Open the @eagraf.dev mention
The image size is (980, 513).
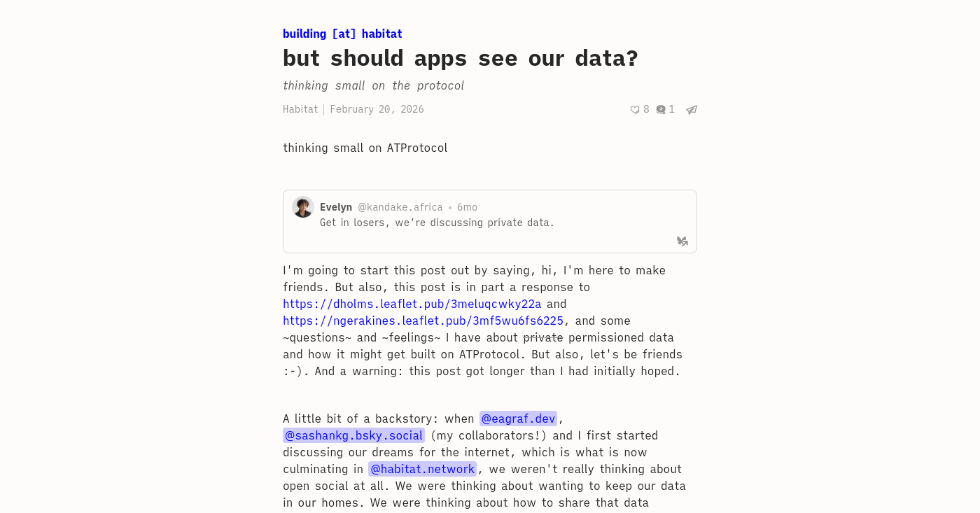click(x=518, y=419)
